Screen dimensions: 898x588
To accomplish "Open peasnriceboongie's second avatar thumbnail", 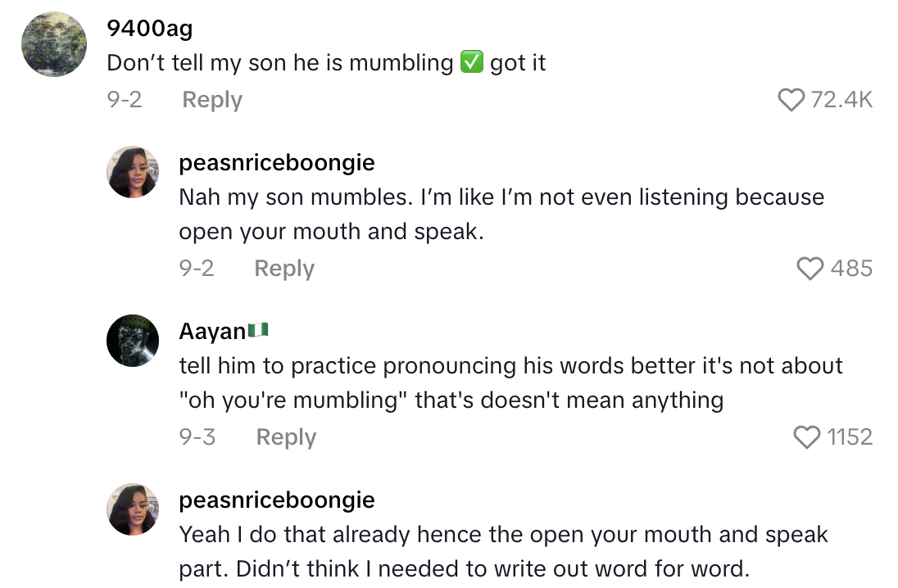I will coord(133,509).
